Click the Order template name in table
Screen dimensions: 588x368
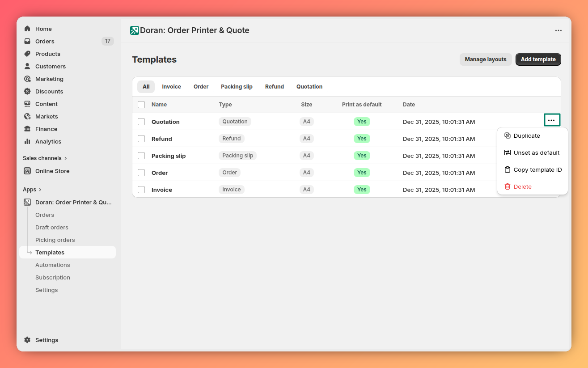[160, 173]
